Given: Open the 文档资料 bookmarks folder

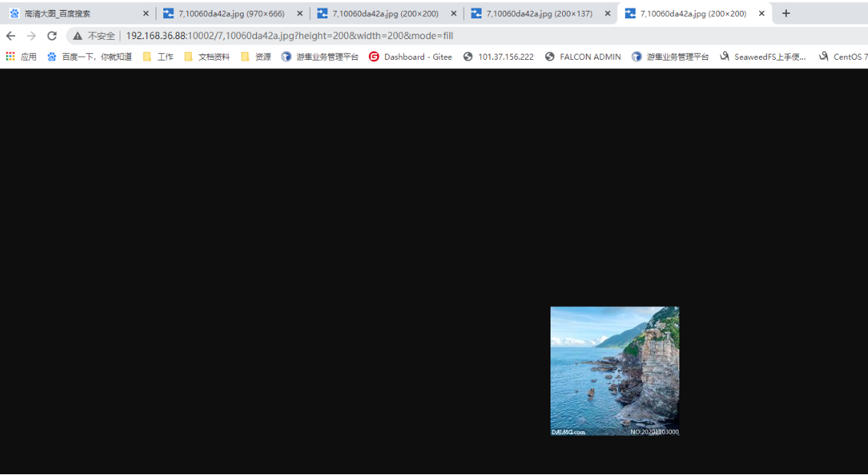Looking at the screenshot, I should (x=212, y=56).
